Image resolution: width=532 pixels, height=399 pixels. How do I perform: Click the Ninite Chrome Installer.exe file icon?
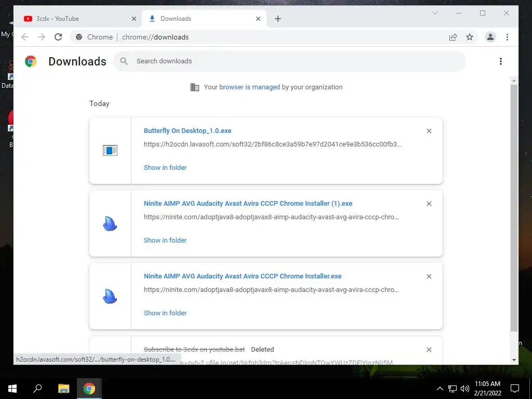point(110,296)
